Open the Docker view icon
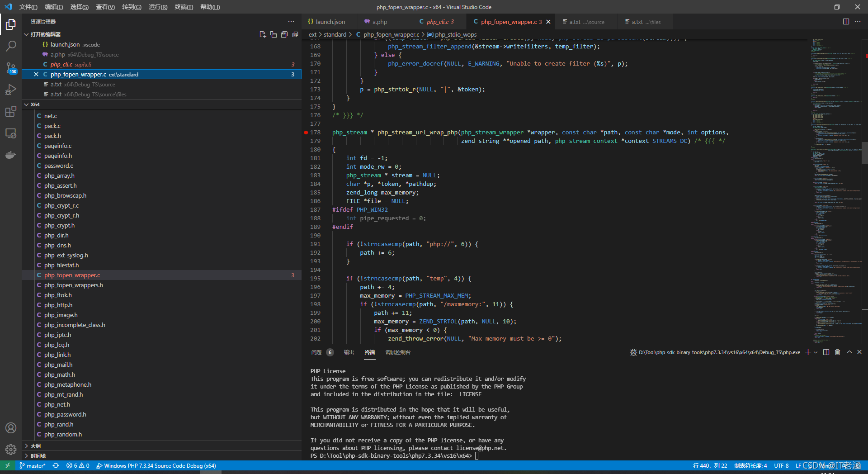Image resolution: width=868 pixels, height=474 pixels. click(x=11, y=155)
